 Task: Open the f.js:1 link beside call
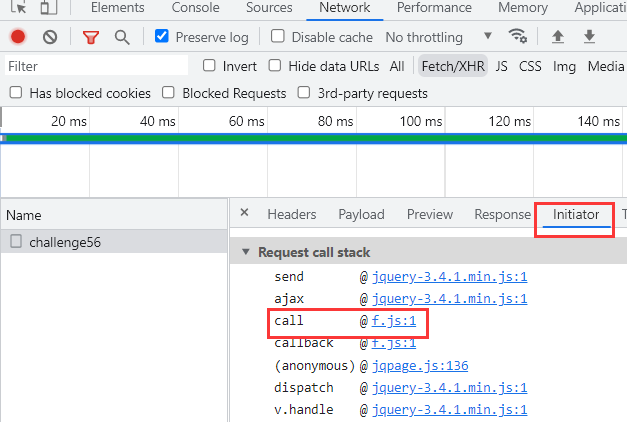pos(393,321)
